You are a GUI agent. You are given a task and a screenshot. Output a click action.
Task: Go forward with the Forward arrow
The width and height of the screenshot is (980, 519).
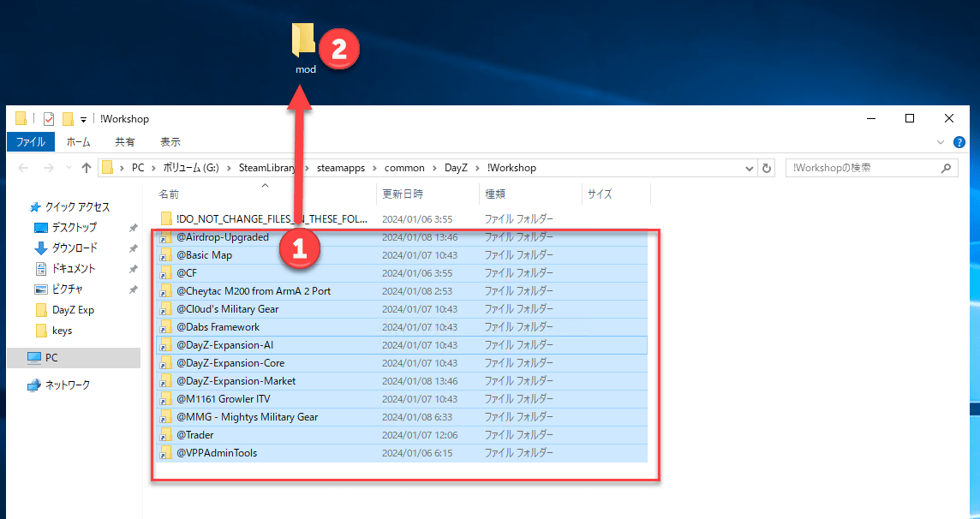pyautogui.click(x=49, y=168)
